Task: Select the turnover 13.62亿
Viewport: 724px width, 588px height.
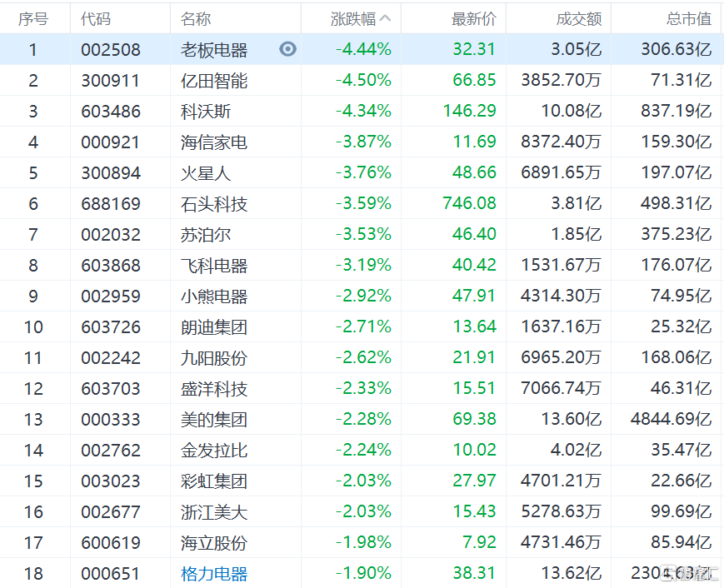Action: click(x=572, y=573)
